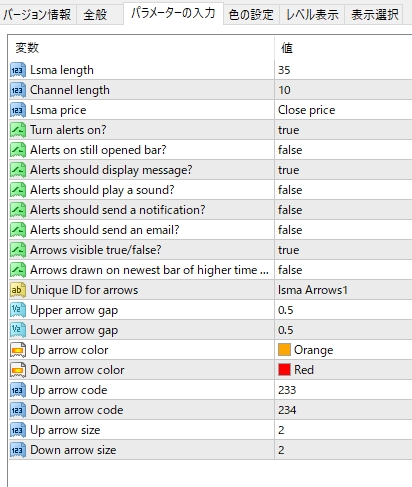The width and height of the screenshot is (412, 487).
Task: Click the color icon beside Down arrow color
Action: point(18,370)
